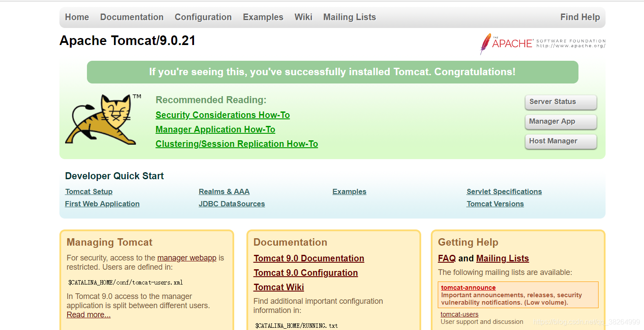Click the Managing Tomcat heading
The width and height of the screenshot is (644, 330).
[x=110, y=243]
